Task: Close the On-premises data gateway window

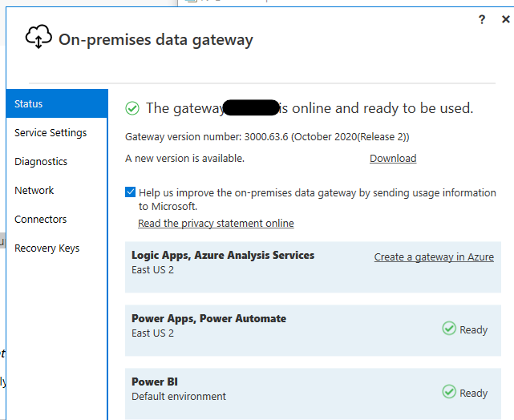Action: click(506, 19)
